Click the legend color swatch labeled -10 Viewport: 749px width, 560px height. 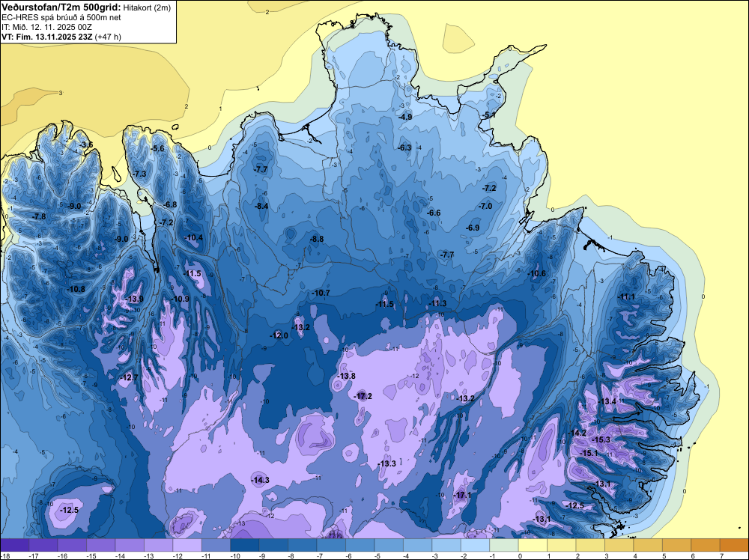pyautogui.click(x=245, y=545)
